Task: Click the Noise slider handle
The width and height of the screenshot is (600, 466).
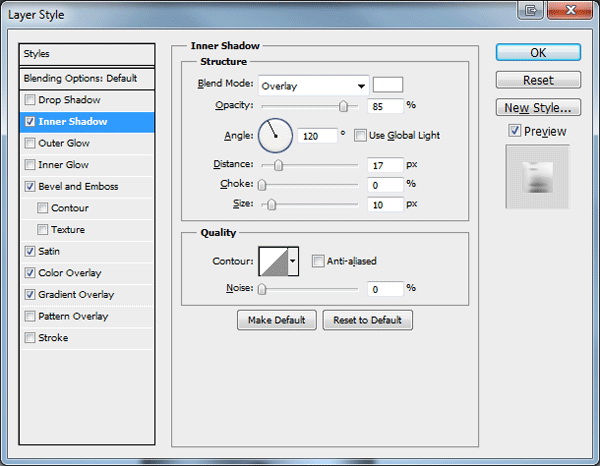Action: coord(262,289)
